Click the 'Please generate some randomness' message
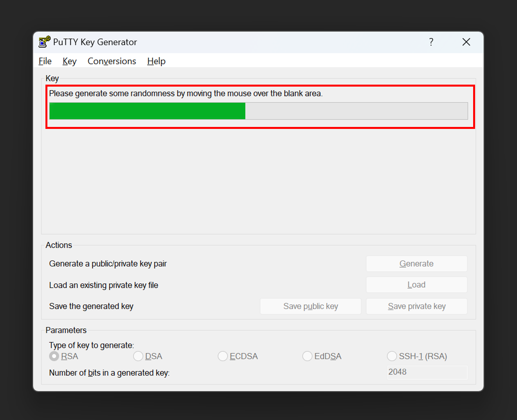The image size is (517, 420). tap(186, 94)
